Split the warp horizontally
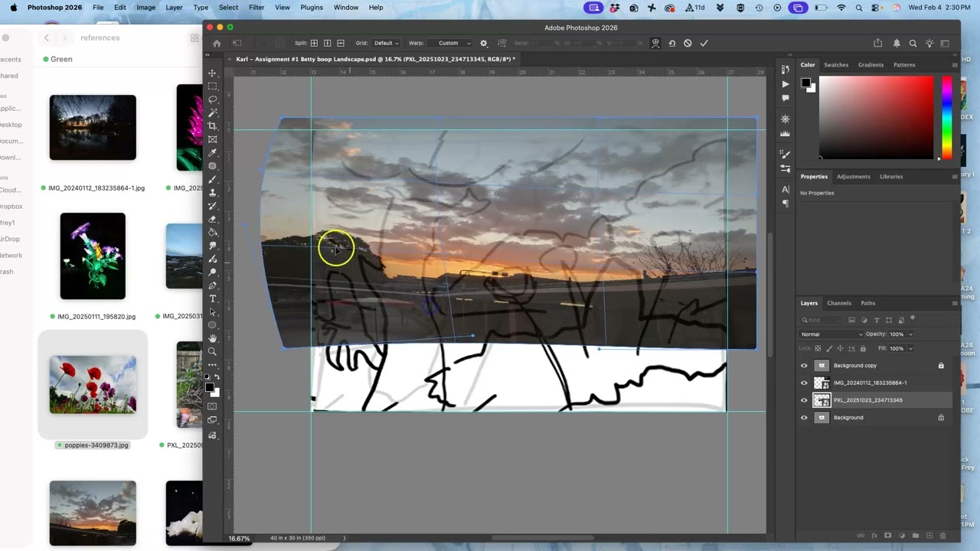The height and width of the screenshot is (551, 980). 340,43
